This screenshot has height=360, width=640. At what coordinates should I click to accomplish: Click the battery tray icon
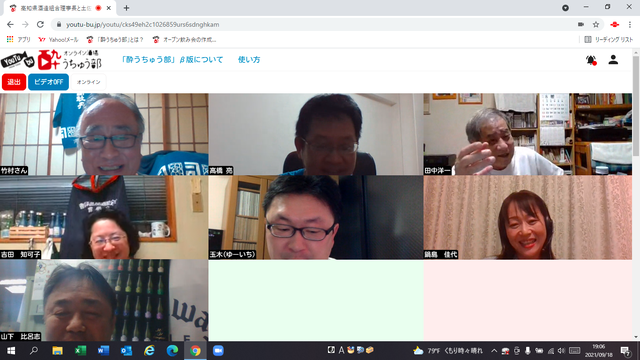coord(539,351)
